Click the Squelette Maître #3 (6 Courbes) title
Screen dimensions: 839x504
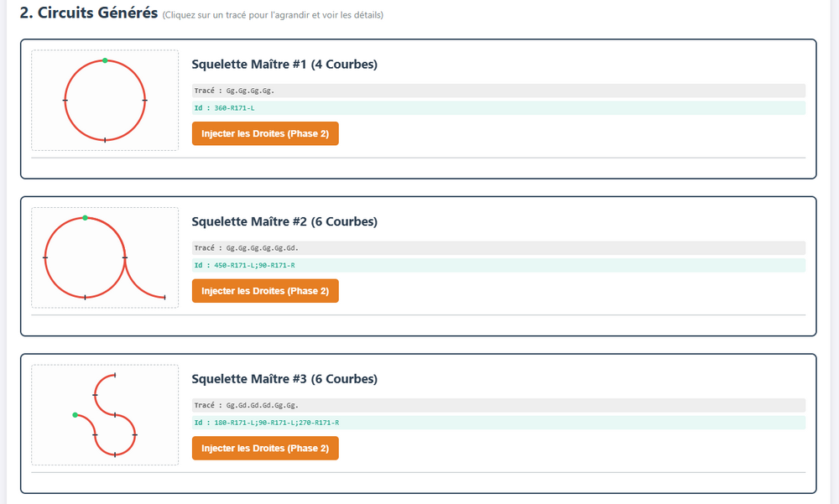(284, 379)
